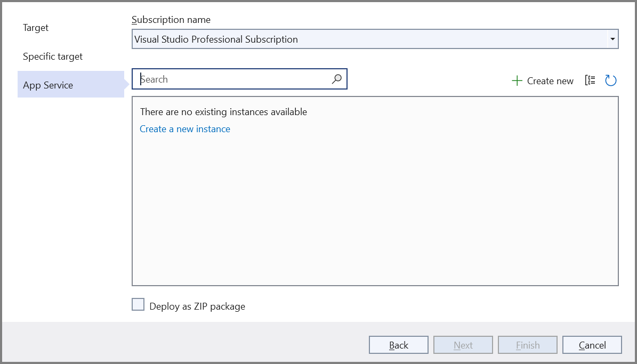Image resolution: width=637 pixels, height=364 pixels.
Task: Click the disabled Finish button
Action: (527, 344)
